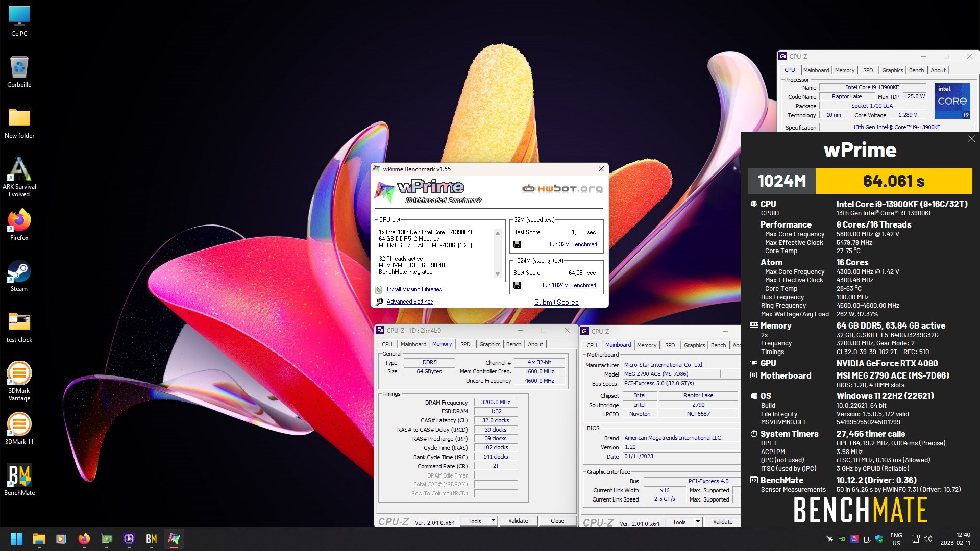Open the network status tray icon
Image resolution: width=980 pixels, height=551 pixels.
tap(916, 539)
